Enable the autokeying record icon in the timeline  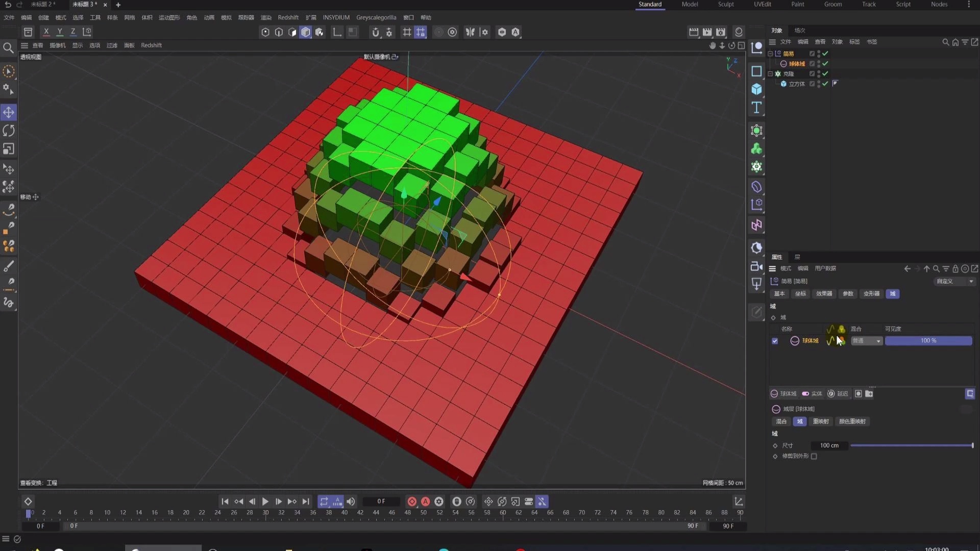[425, 501]
